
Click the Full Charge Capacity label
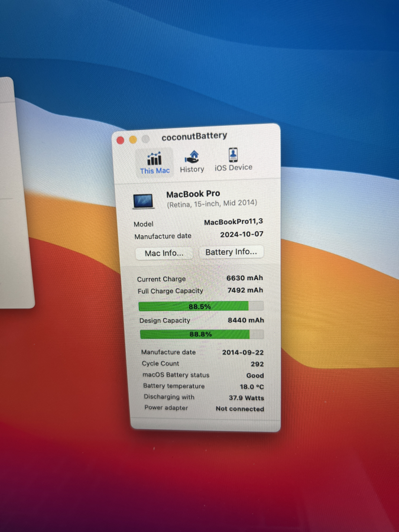click(x=170, y=291)
